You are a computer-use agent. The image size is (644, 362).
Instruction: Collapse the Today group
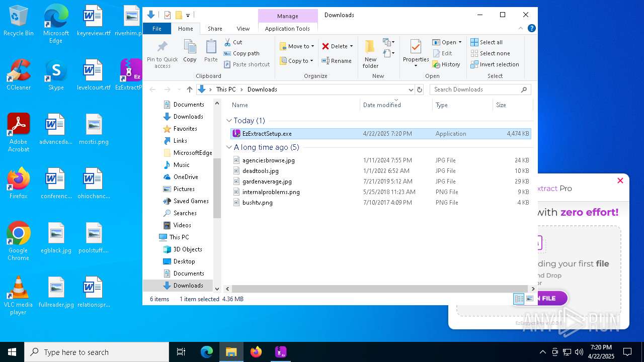229,121
